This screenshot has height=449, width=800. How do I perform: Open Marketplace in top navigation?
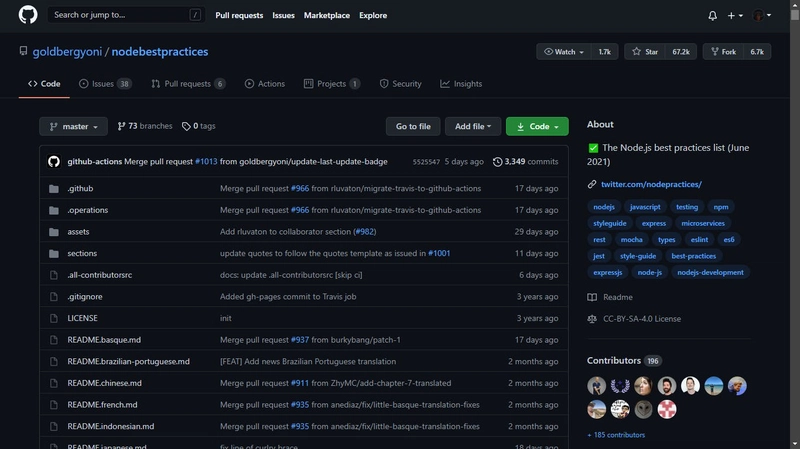327,15
